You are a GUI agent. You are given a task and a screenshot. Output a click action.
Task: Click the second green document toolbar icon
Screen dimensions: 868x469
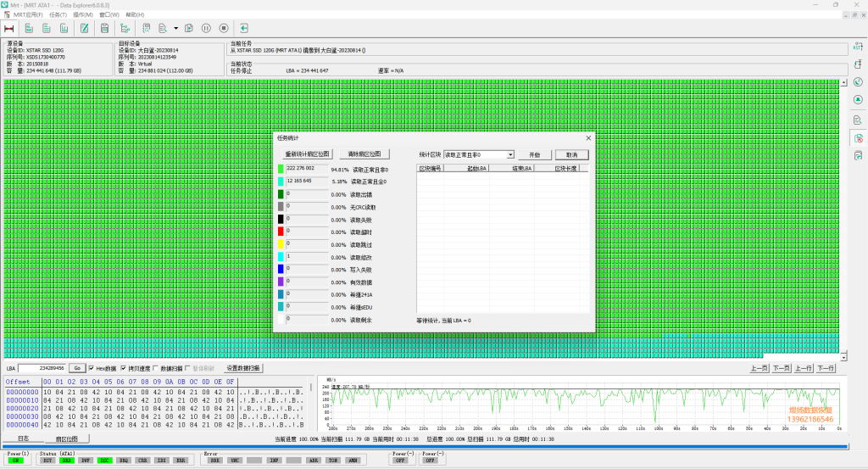47,28
